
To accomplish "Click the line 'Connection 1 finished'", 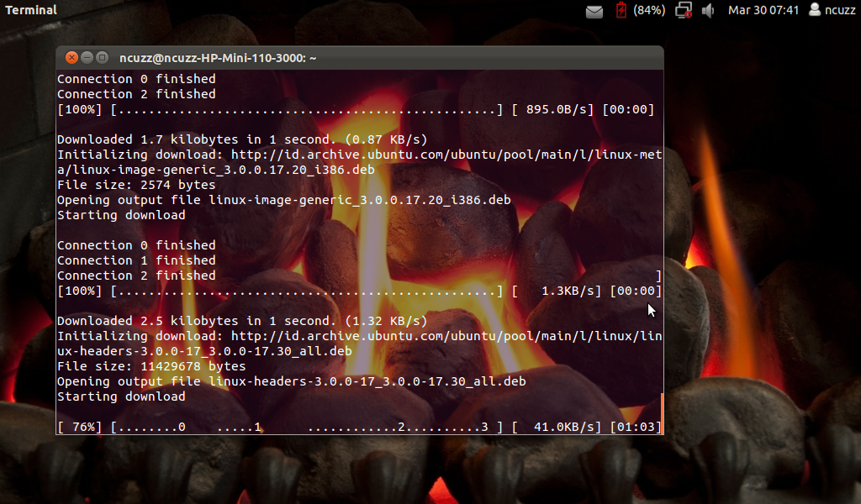I will 136,260.
